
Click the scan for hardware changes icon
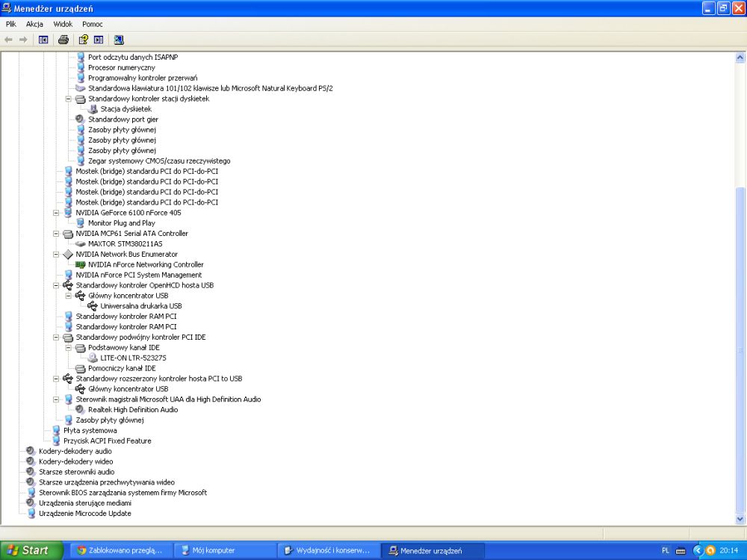click(x=119, y=40)
